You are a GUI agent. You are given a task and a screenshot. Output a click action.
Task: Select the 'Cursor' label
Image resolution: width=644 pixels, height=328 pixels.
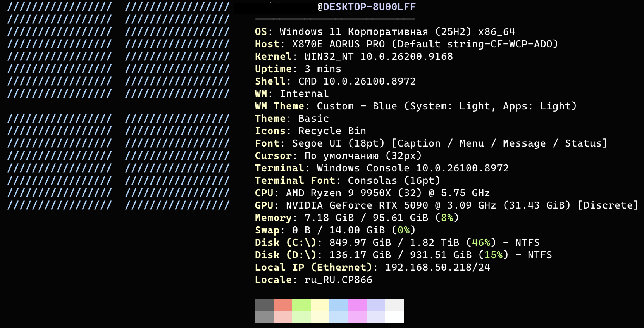273,156
